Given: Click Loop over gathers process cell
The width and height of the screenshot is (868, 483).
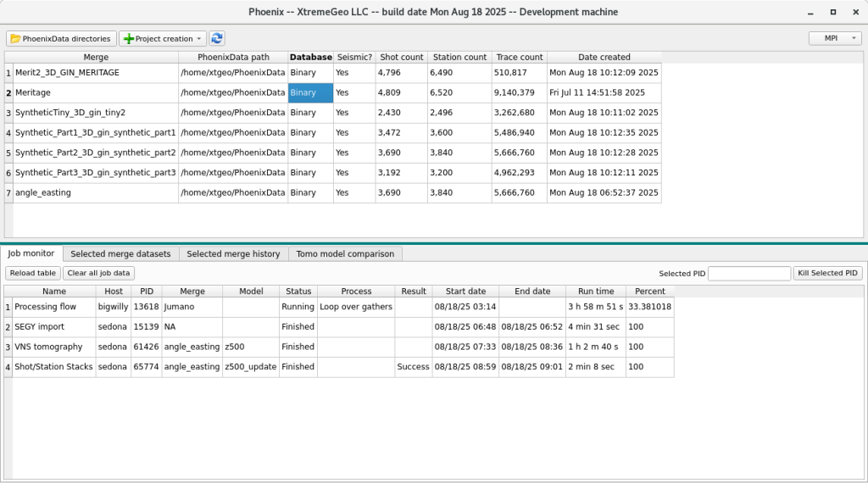Looking at the screenshot, I should click(356, 307).
